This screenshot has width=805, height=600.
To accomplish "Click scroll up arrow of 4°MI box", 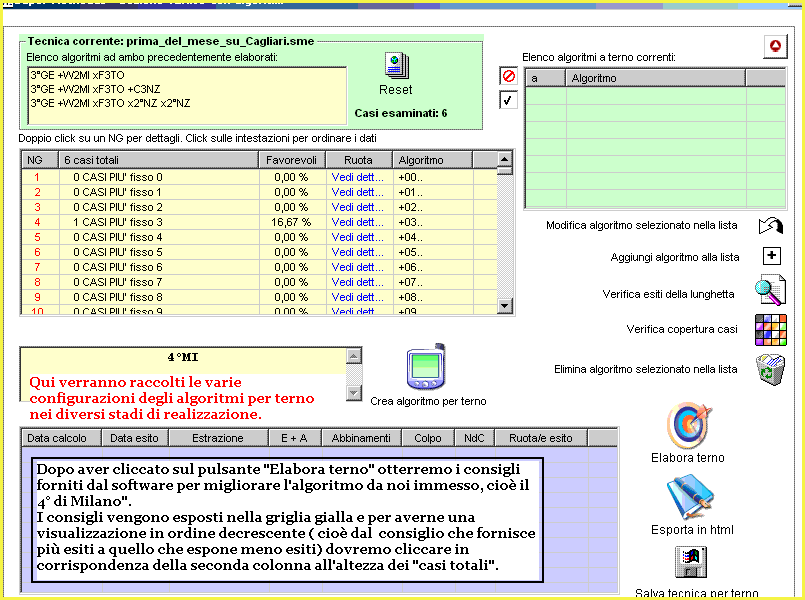I will (x=354, y=356).
